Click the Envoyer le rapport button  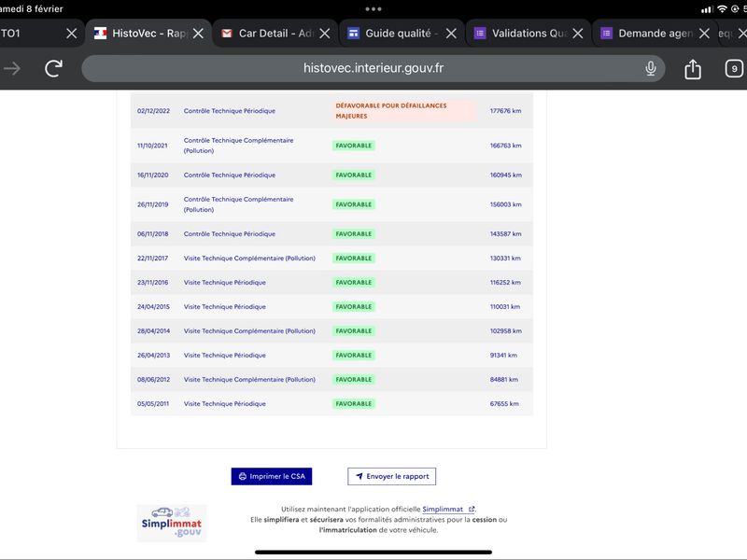[x=391, y=476]
